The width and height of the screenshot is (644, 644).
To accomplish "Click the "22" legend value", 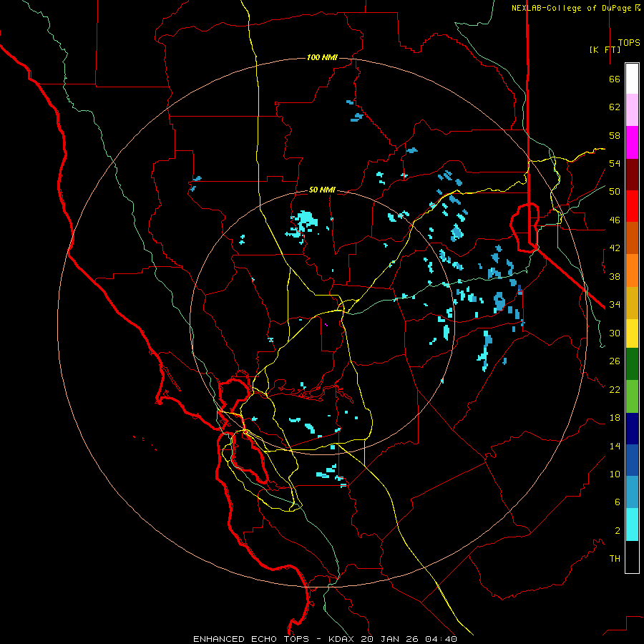I will tap(615, 390).
